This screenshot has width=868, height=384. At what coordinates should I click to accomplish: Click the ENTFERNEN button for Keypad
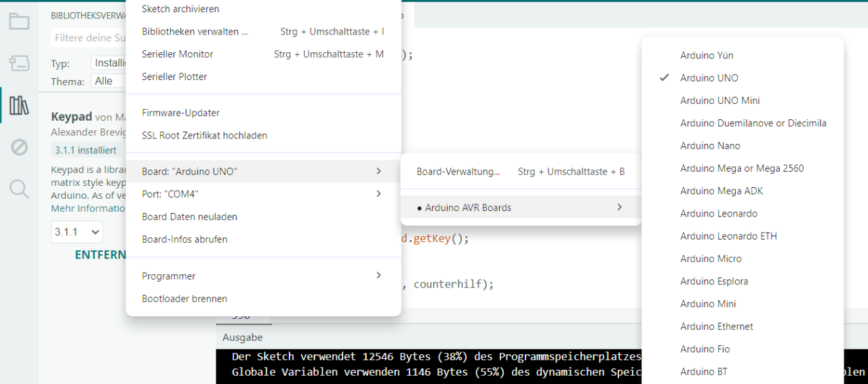coord(100,255)
